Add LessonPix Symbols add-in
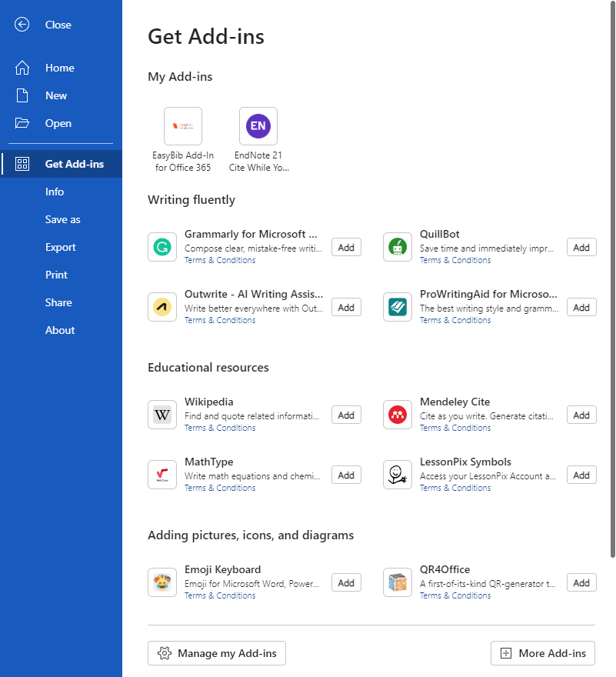This screenshot has height=677, width=616. pos(581,475)
